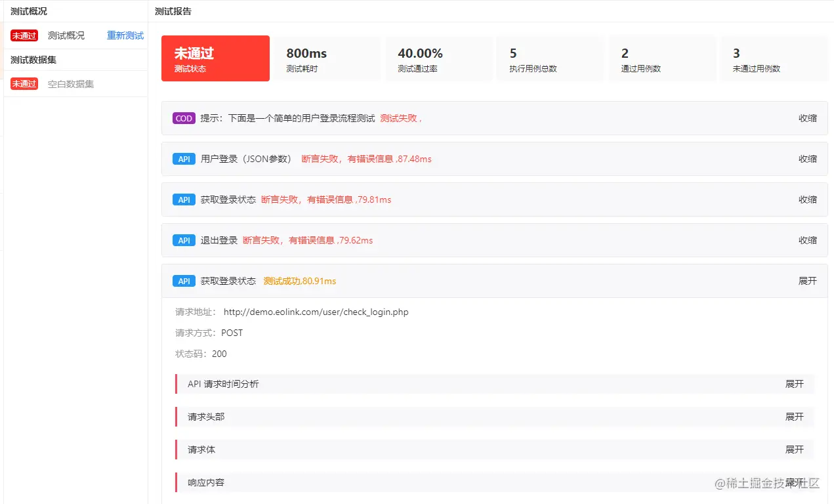Click API tag of failed 获取登录状态 step

point(184,199)
